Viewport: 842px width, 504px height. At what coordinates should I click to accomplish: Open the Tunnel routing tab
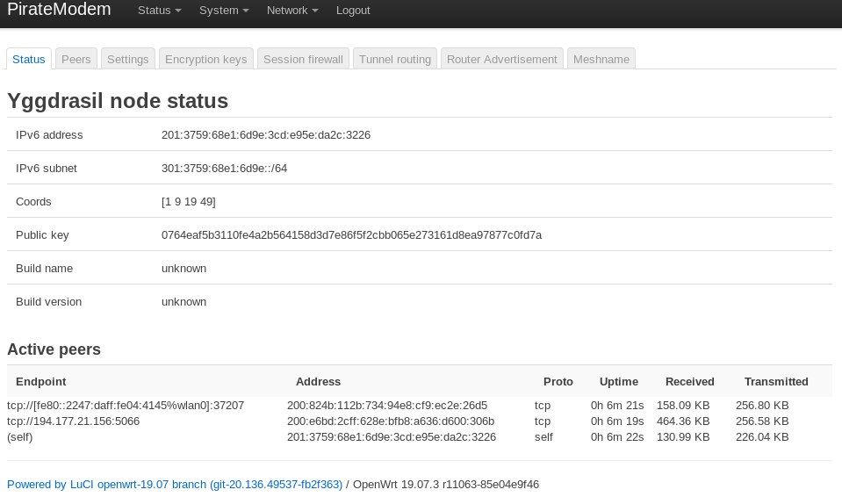click(x=395, y=59)
